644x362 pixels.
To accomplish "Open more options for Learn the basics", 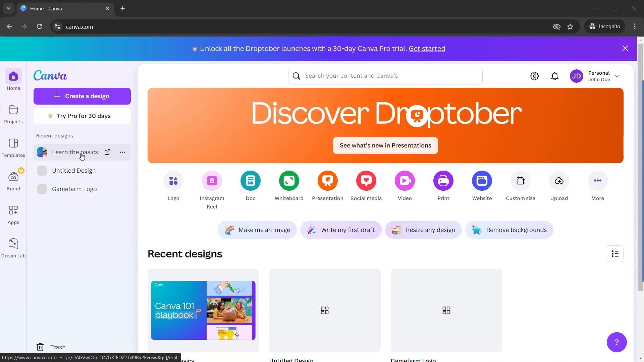I will (x=122, y=152).
